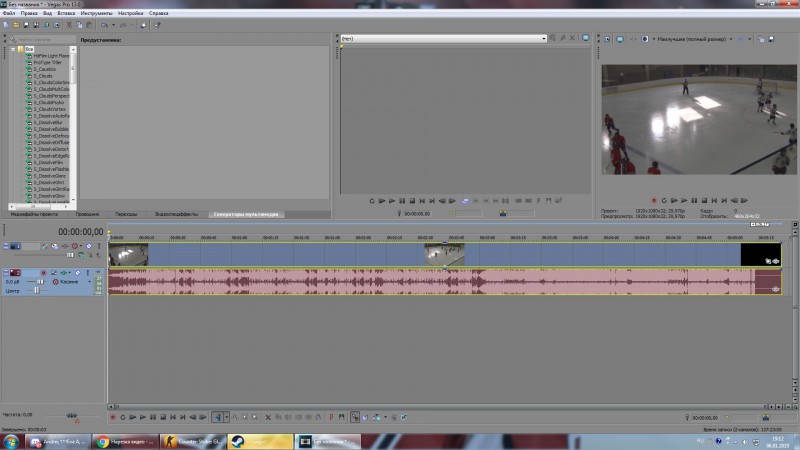Select the ProType Titler generator
800x450 pixels.
click(47, 62)
